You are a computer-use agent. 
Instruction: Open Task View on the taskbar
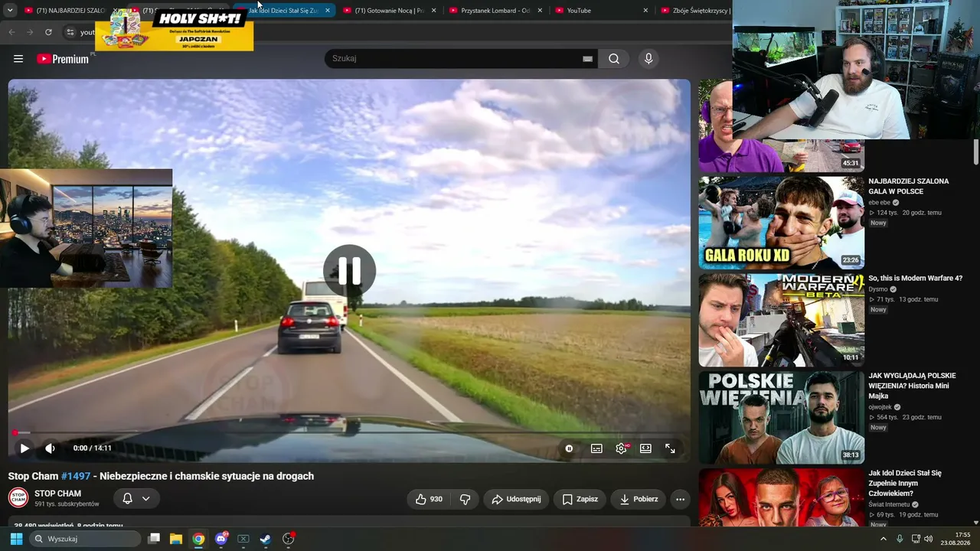(x=154, y=539)
